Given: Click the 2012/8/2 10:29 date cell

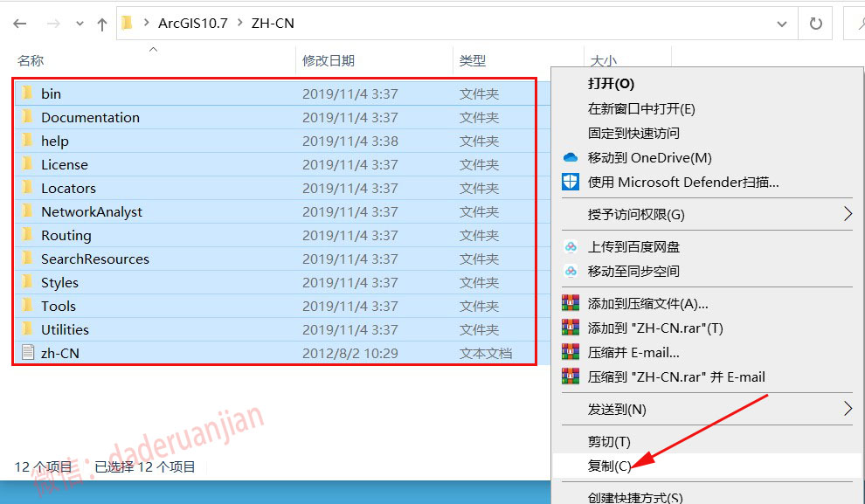Looking at the screenshot, I should (350, 354).
